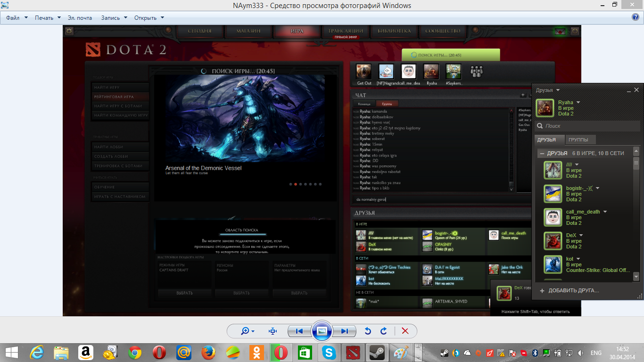Click the Dota settings gear icon top-left

[x=69, y=31]
